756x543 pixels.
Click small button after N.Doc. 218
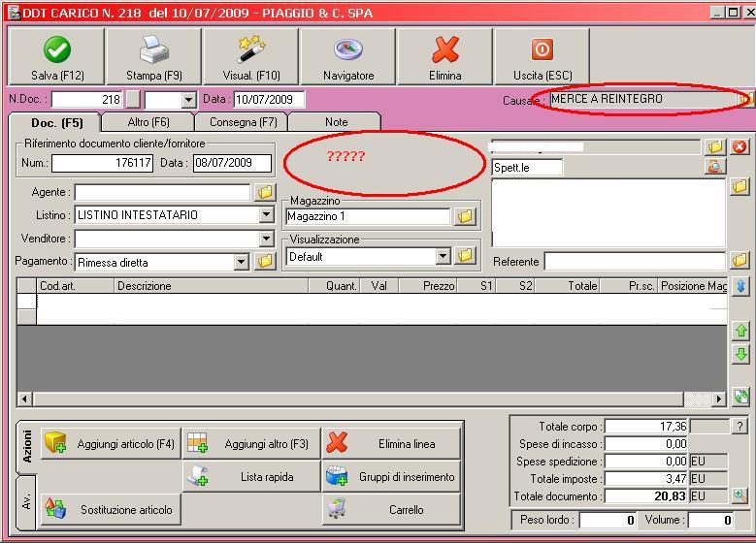pos(133,100)
